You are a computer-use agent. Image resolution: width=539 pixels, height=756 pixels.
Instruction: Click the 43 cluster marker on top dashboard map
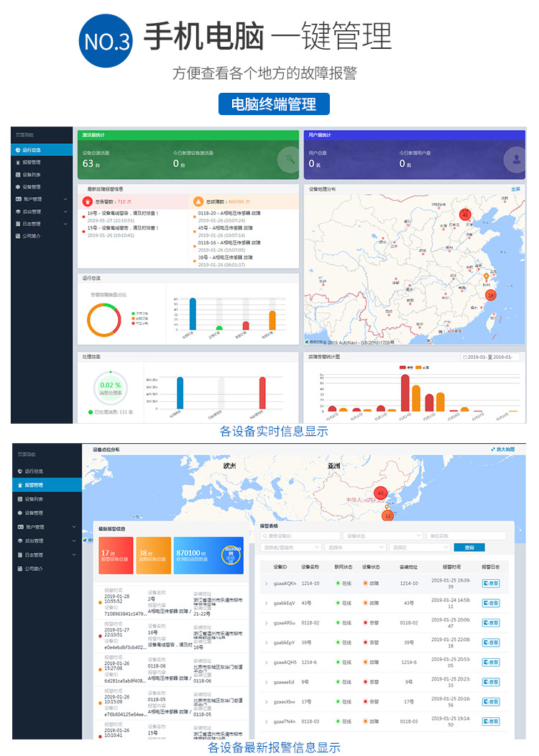pos(465,214)
